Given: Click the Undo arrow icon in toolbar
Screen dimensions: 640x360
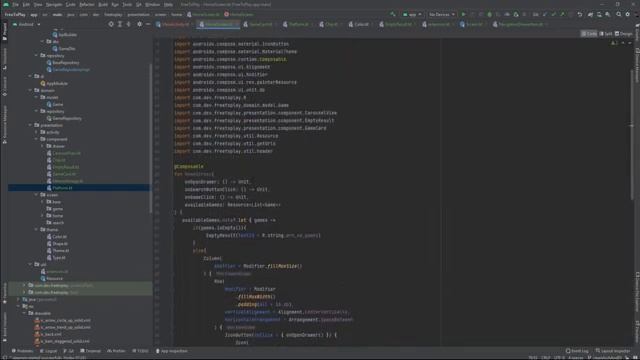Looking at the screenshot, I should [x=580, y=14].
